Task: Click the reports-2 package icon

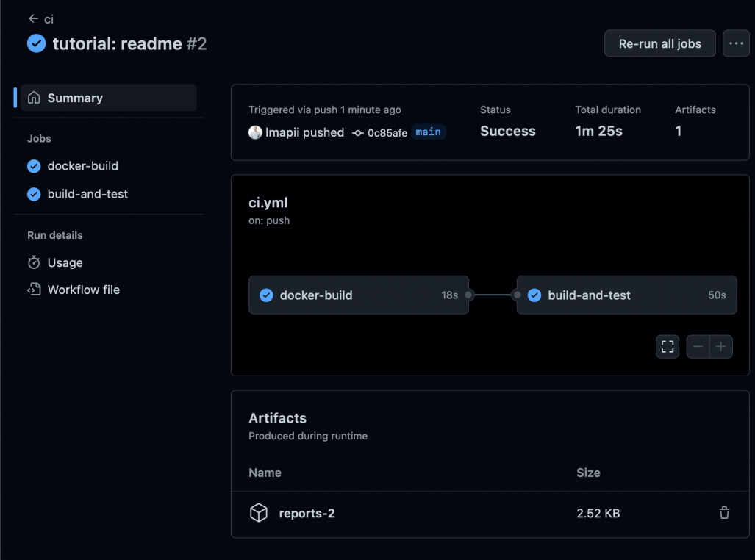Action: (x=259, y=513)
